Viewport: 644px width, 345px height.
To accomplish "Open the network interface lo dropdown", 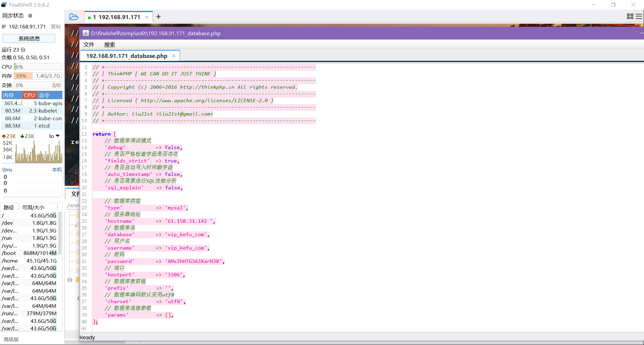I will click(x=54, y=136).
